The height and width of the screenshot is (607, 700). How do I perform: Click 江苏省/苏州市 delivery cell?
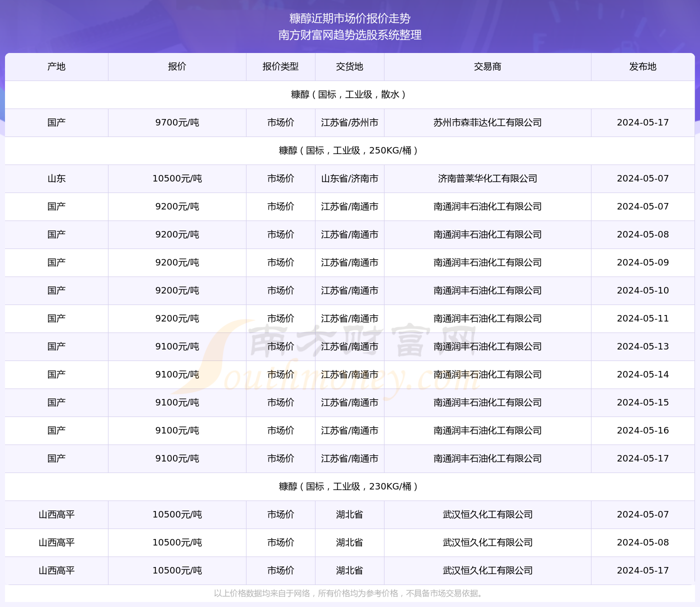(349, 122)
